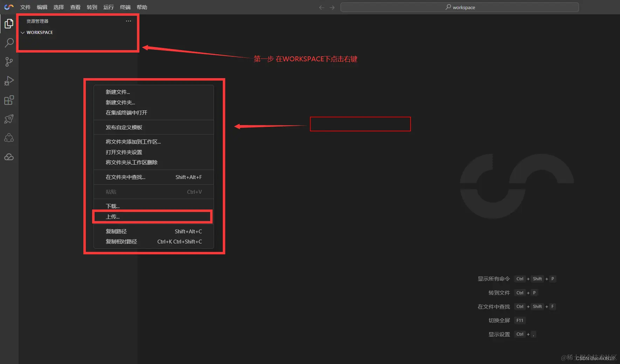
Task: Open the 运行 menu
Action: [109, 7]
